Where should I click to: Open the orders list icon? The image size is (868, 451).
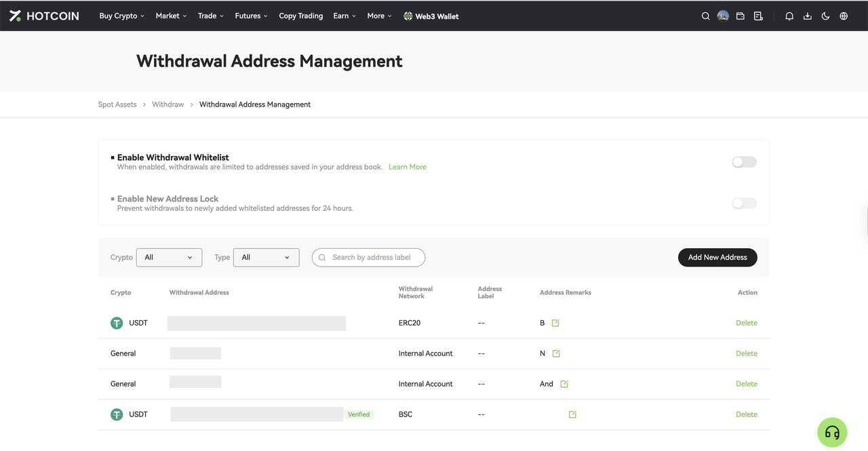coord(758,16)
